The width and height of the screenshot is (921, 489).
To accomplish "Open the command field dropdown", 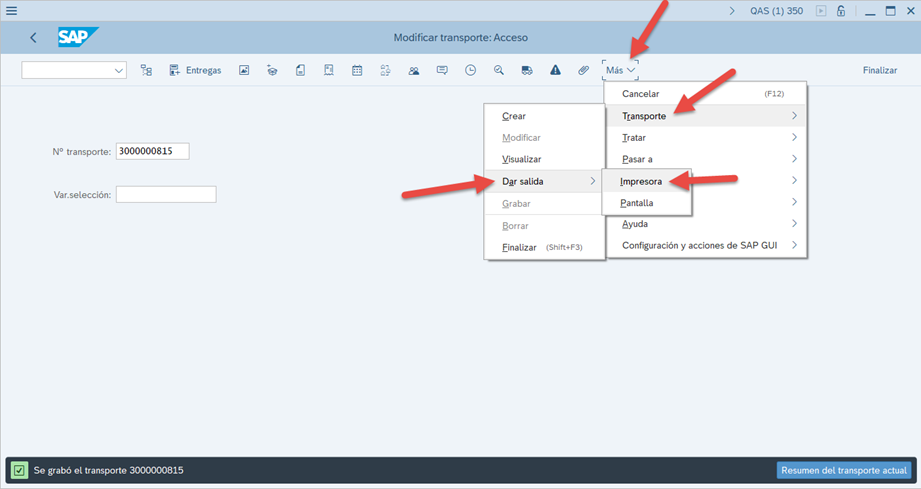I will [119, 71].
